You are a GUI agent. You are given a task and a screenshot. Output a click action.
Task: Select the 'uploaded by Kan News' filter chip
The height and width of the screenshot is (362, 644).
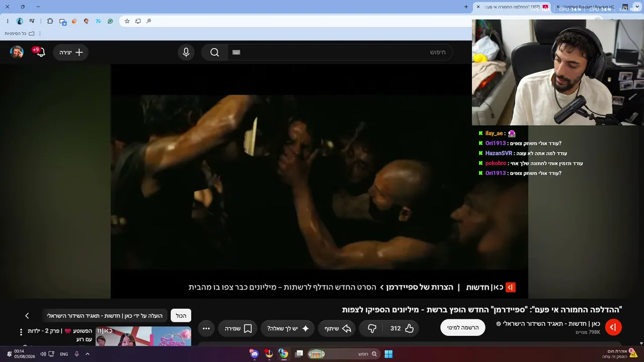point(105,316)
